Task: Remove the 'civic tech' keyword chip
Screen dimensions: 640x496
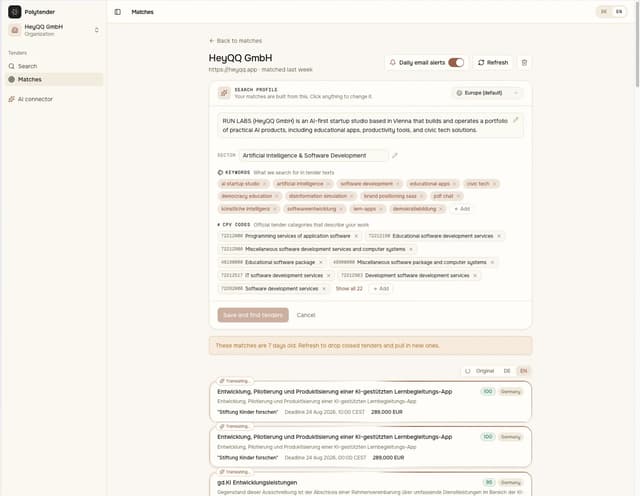Action: [494, 184]
